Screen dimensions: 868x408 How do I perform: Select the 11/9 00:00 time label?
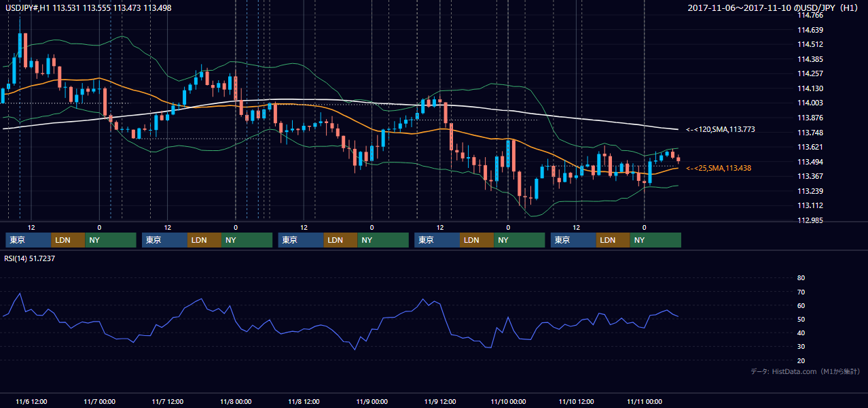click(x=372, y=401)
